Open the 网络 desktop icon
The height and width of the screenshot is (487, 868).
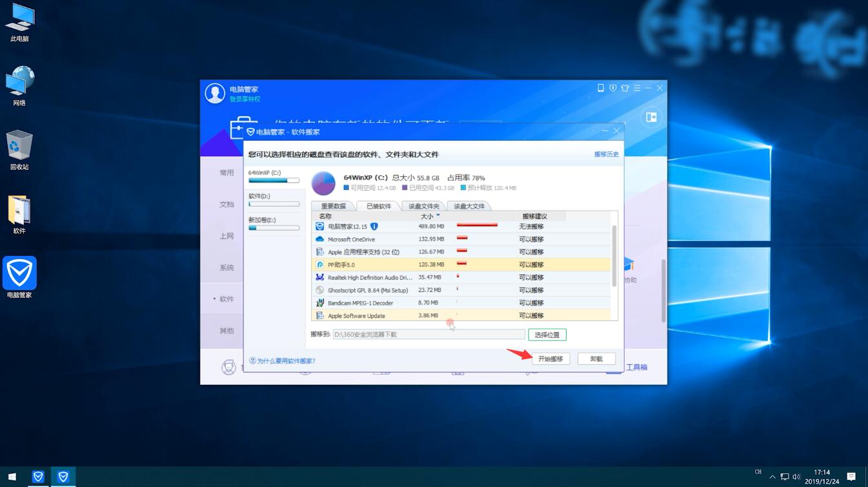click(x=19, y=86)
